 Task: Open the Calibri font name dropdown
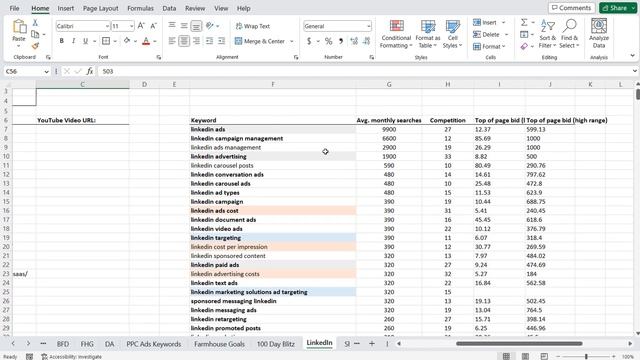tap(107, 26)
